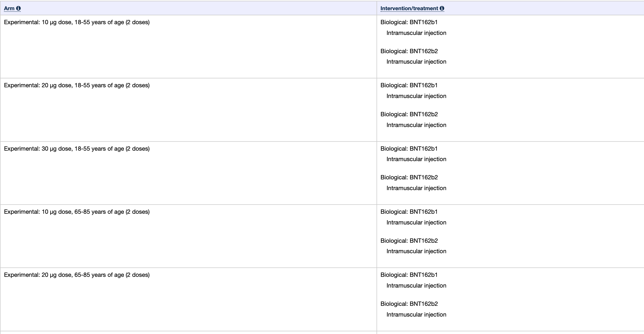Select the 20 µg dose, 65-85 years arm text
Image resolution: width=644 pixels, height=334 pixels.
click(77, 275)
